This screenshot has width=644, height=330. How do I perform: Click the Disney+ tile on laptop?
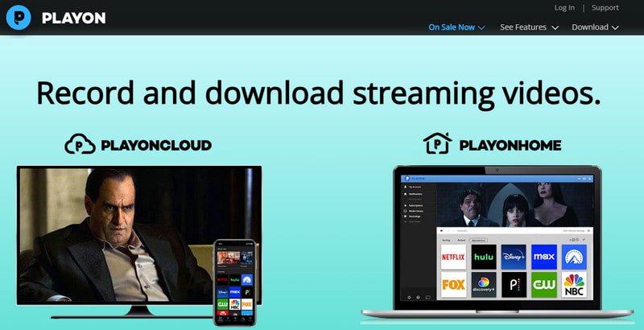click(514, 257)
